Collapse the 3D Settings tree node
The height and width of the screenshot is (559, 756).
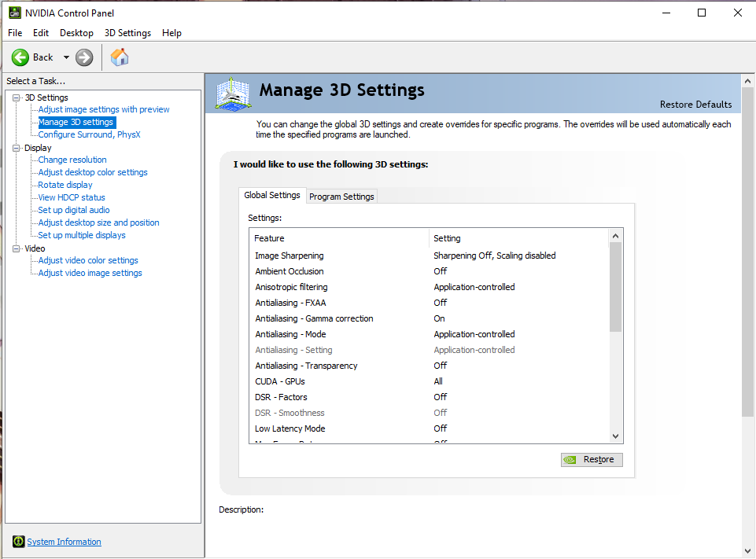coord(17,97)
